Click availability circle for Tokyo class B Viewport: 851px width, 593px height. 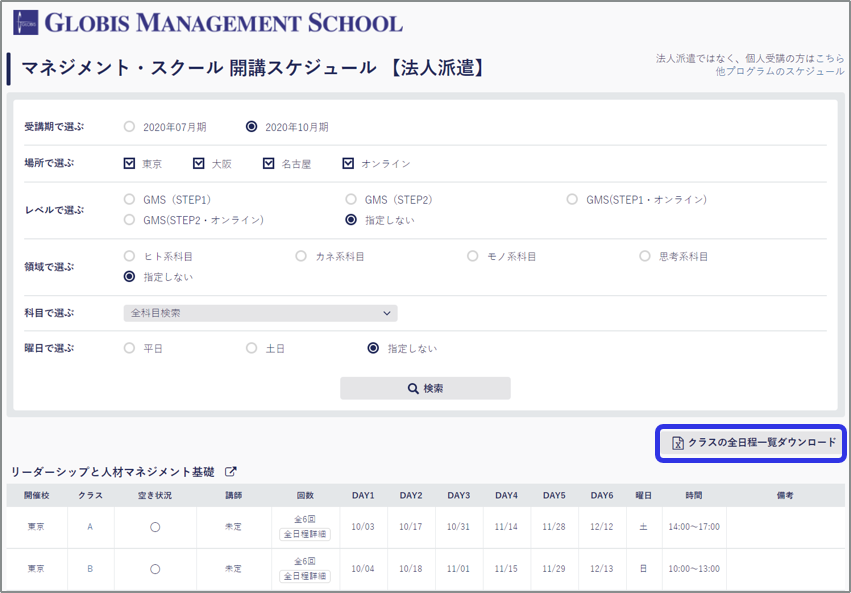155,569
